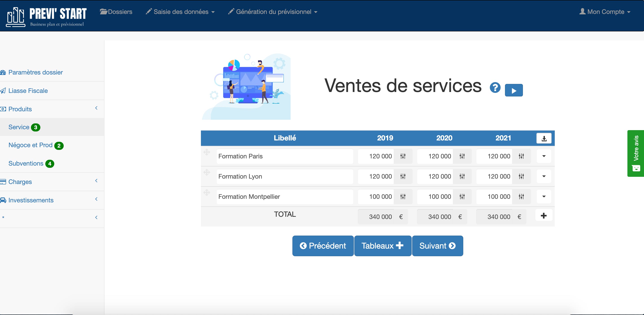Open sliders settings for Formation Montpellier 2021
644x315 pixels.
click(521, 197)
